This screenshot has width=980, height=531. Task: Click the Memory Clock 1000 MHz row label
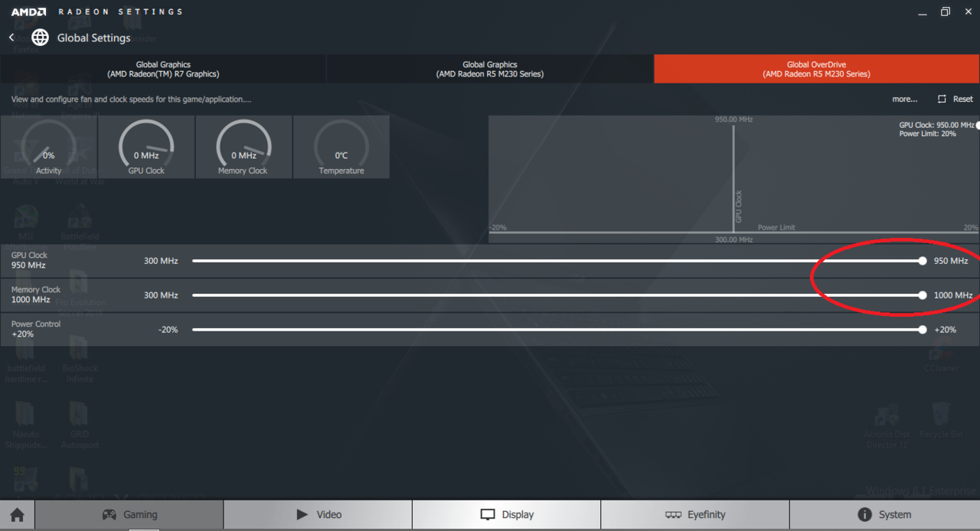(x=36, y=295)
